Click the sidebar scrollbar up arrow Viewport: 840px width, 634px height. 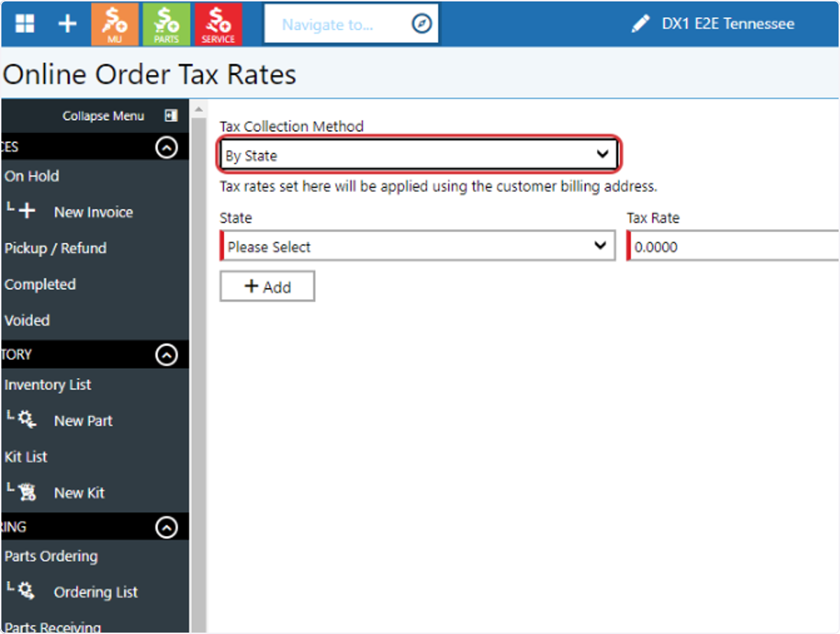pyautogui.click(x=198, y=109)
